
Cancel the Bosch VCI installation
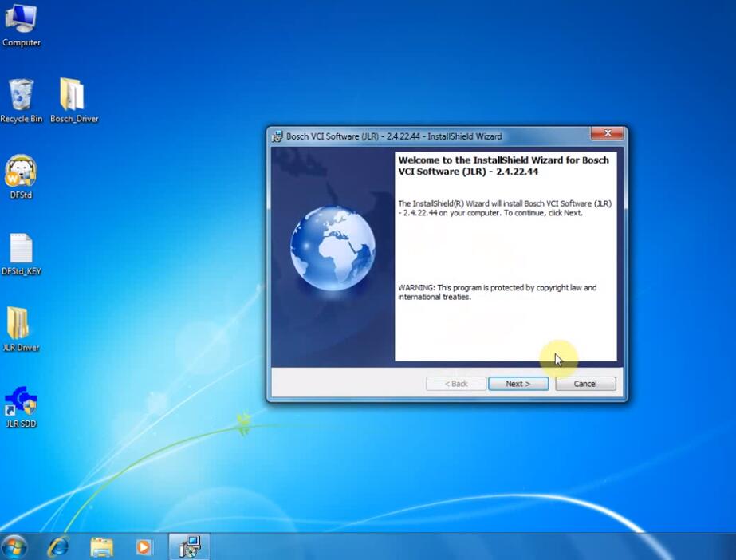point(585,384)
